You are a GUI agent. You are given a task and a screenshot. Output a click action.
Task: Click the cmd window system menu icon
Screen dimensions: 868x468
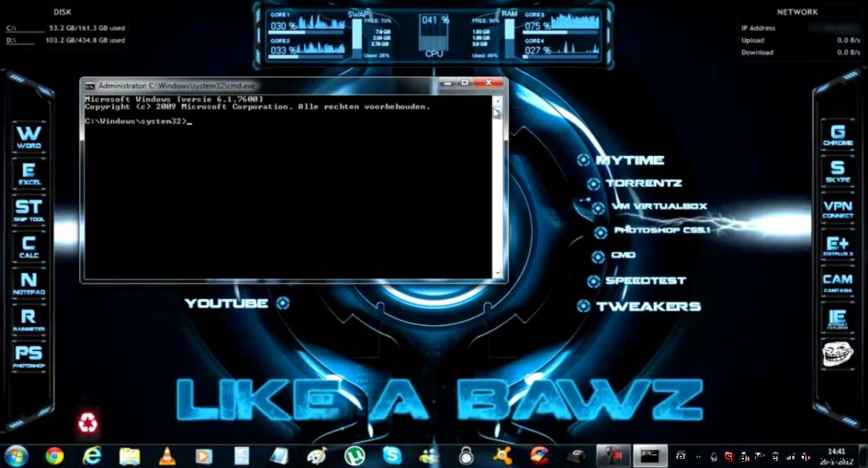click(89, 85)
